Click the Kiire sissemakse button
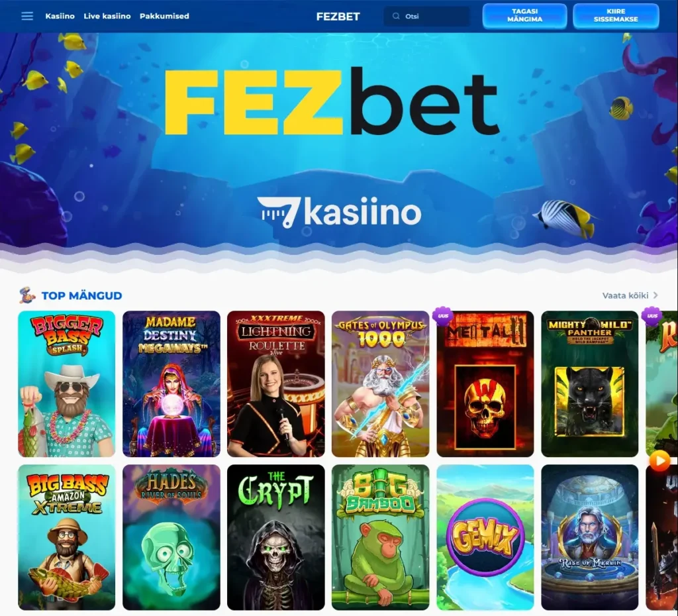The width and height of the screenshot is (678, 616). click(616, 16)
